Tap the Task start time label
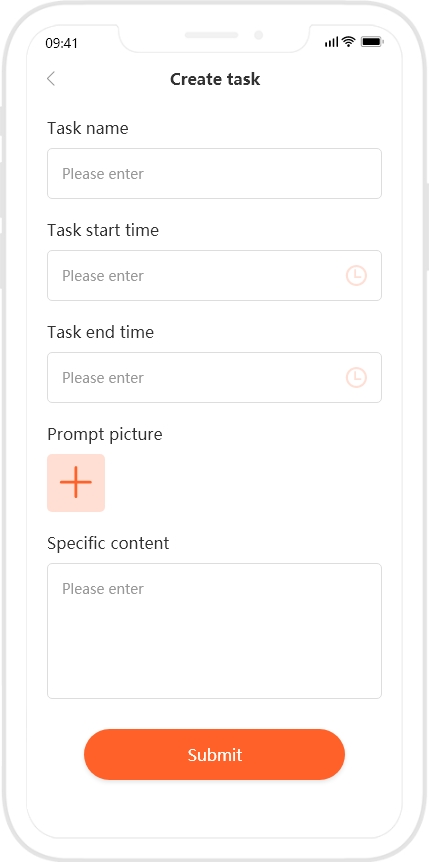The width and height of the screenshot is (429, 862). pos(103,230)
